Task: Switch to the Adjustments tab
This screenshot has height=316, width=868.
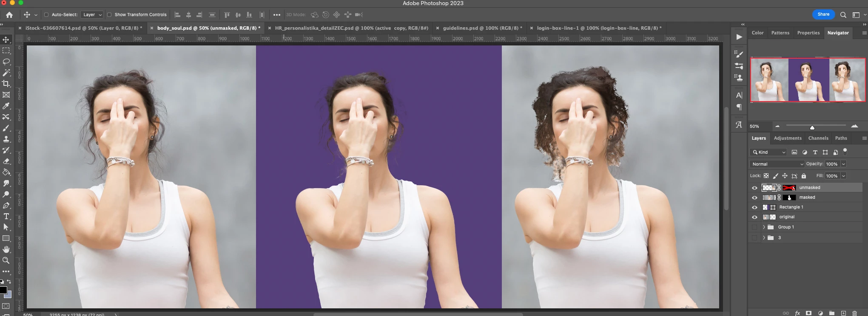Action: (x=788, y=138)
